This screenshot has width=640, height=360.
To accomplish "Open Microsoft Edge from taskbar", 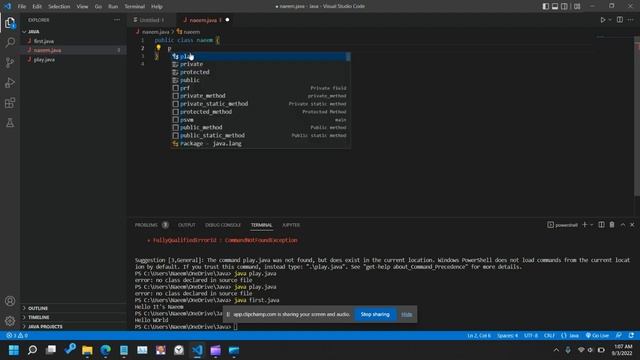I will [105, 350].
